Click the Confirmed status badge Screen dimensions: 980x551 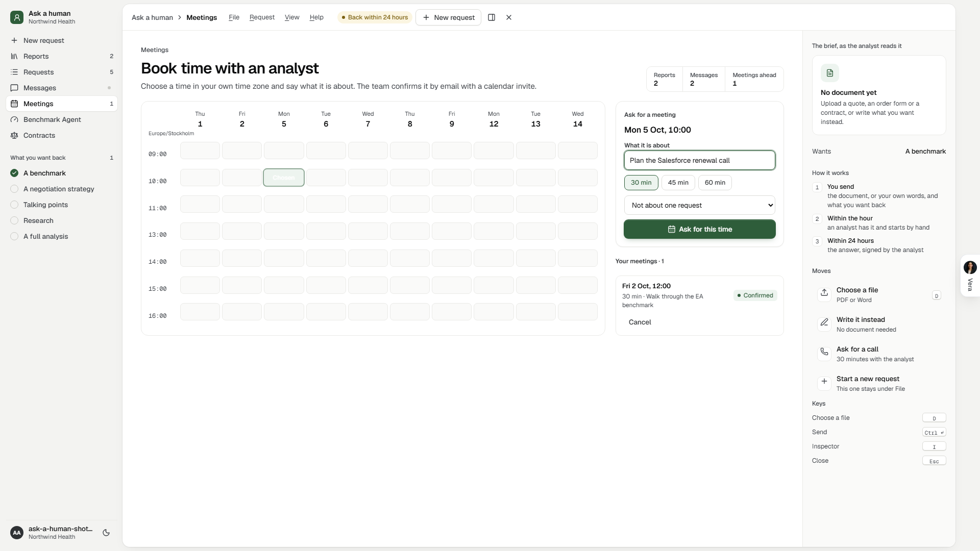point(755,295)
